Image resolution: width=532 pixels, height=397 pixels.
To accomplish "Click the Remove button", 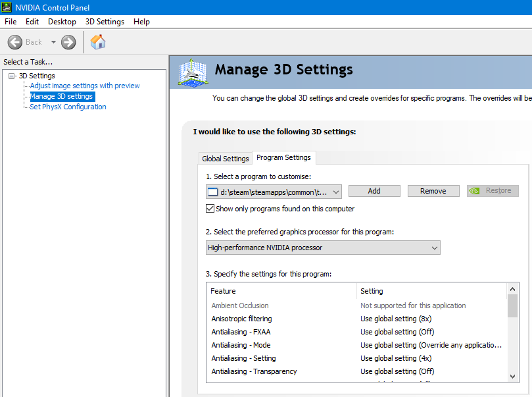I will pos(433,191).
